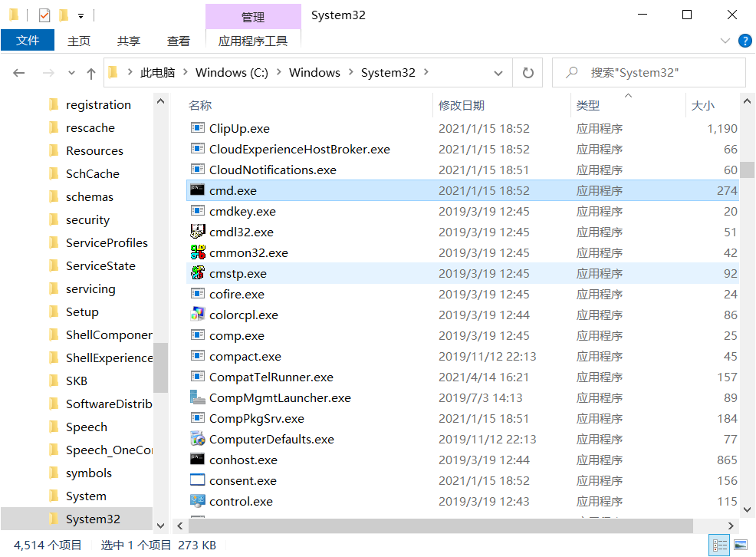Select the SKB folder in sidebar
This screenshot has height=557, width=756.
76,381
